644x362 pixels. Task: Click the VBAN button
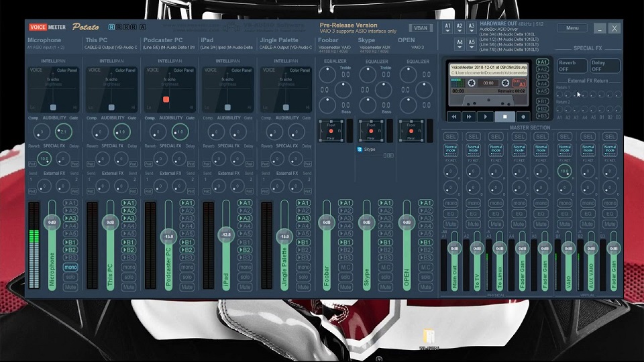pos(421,28)
